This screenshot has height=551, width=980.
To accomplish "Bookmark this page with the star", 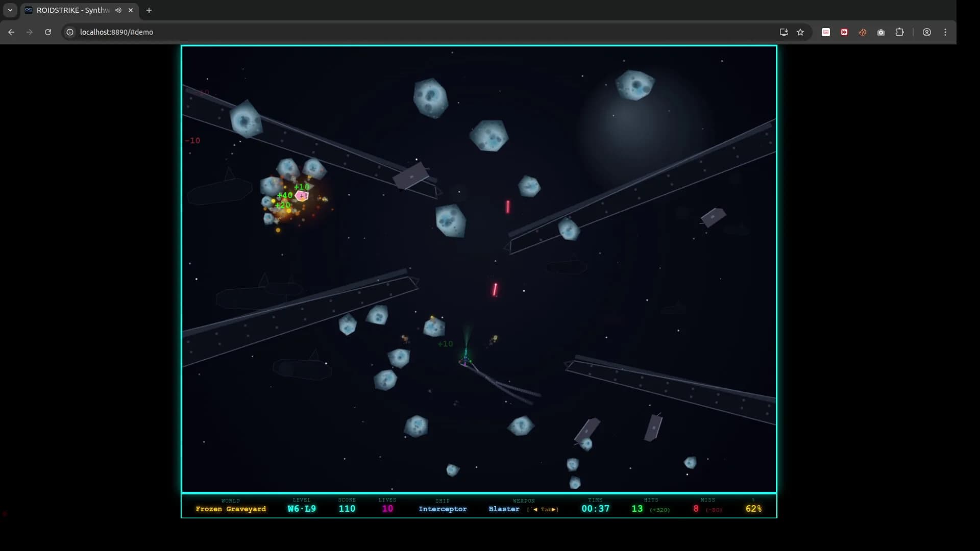I will [x=800, y=32].
